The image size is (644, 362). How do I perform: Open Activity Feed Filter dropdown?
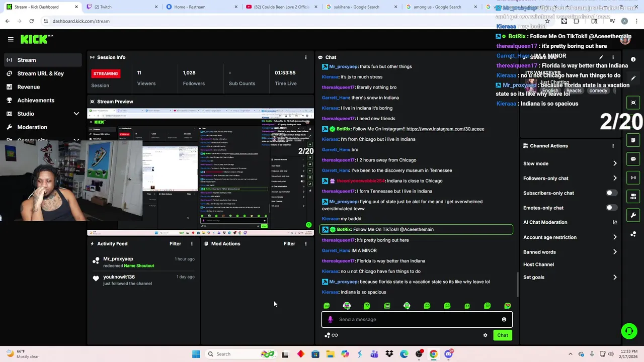(x=175, y=244)
